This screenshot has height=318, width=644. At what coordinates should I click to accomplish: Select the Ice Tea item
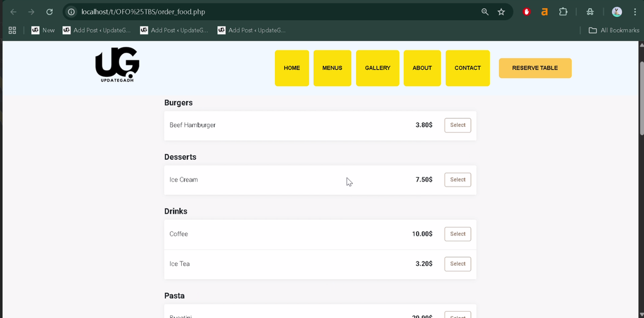click(458, 264)
